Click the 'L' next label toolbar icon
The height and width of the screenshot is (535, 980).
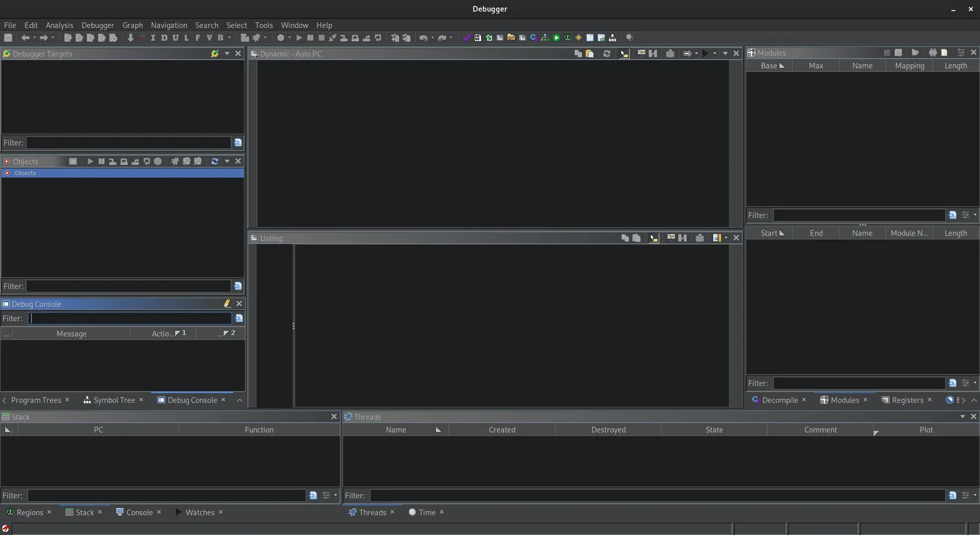[x=187, y=37]
